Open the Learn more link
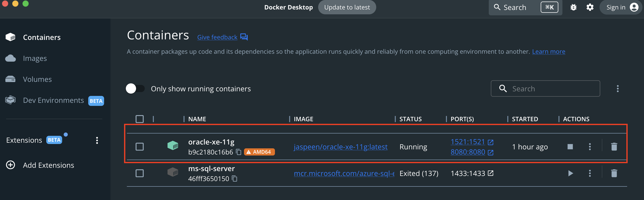 (549, 51)
